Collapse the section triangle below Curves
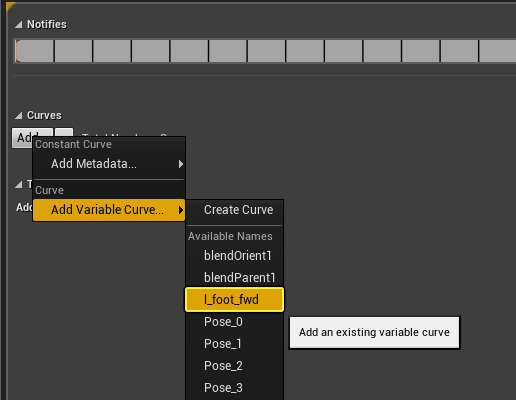 [x=19, y=184]
